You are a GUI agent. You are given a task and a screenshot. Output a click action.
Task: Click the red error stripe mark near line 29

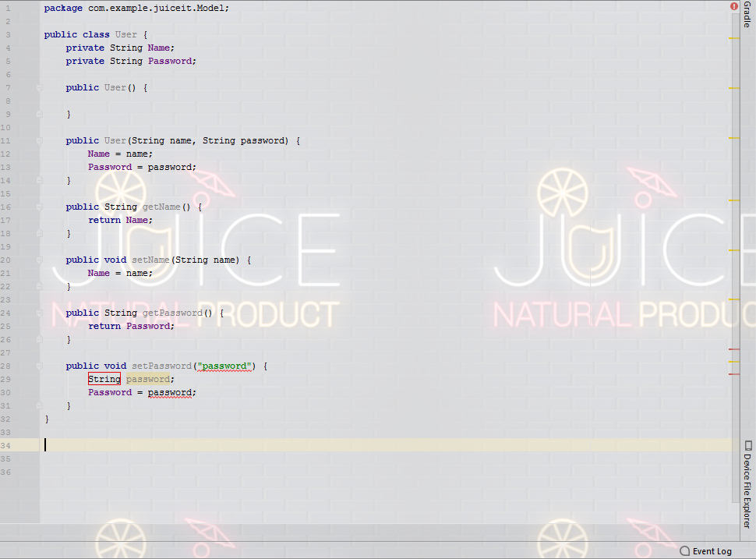point(734,374)
